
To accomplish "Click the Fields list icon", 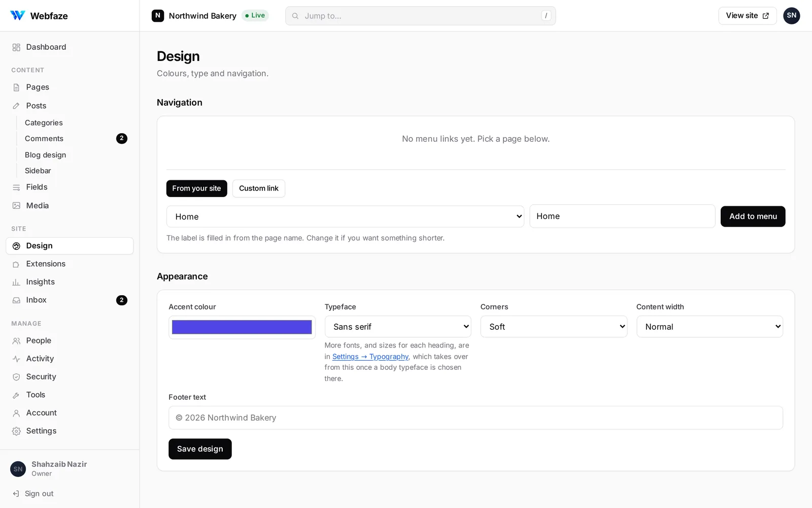I will tap(16, 187).
